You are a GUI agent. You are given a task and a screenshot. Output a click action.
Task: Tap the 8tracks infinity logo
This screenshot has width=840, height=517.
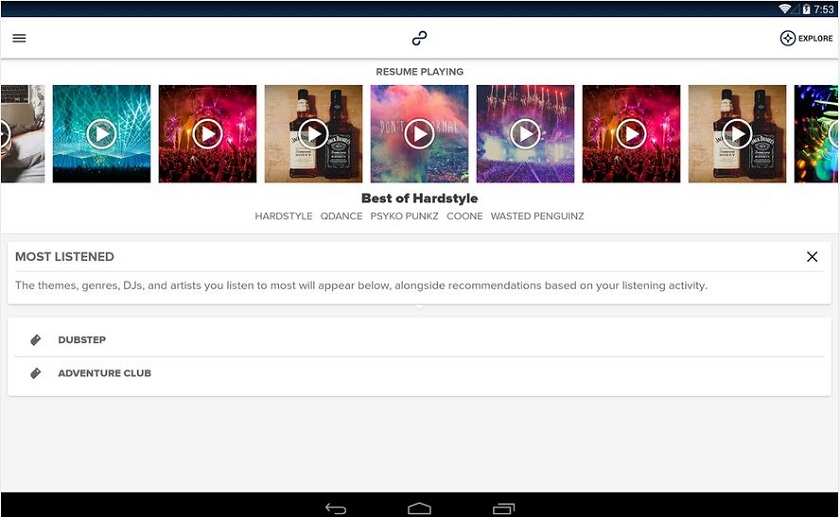[419, 38]
